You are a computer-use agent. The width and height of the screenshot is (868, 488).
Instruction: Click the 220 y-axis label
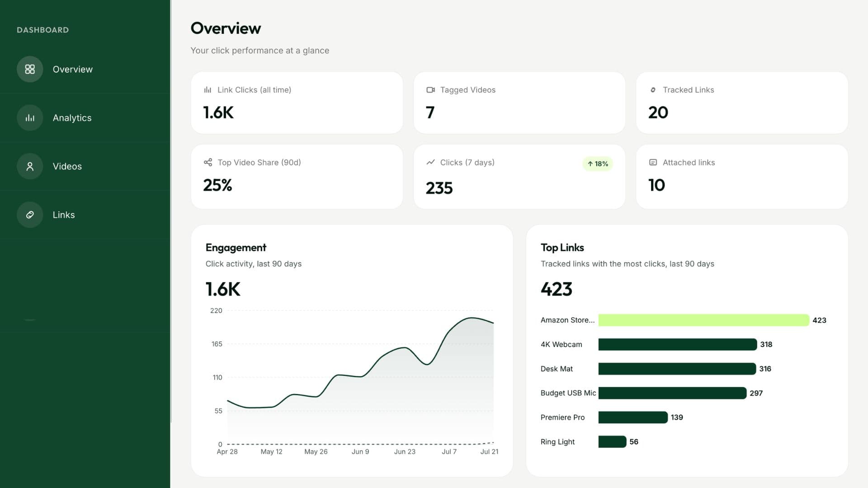tap(216, 311)
